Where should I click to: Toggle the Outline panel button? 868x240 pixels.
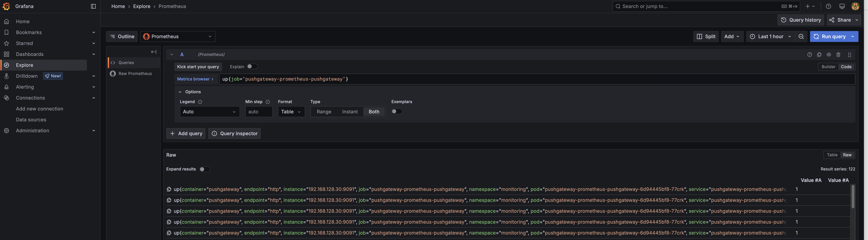coord(122,36)
